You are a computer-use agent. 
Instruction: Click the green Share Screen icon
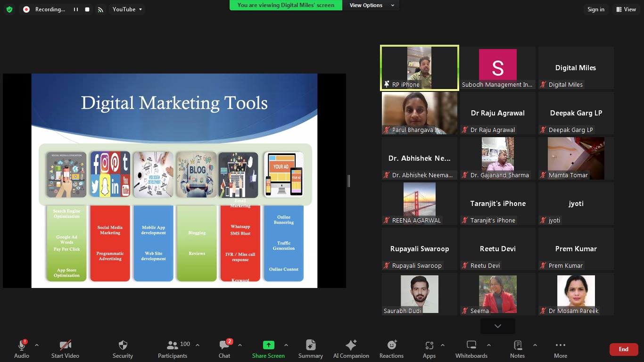click(268, 345)
